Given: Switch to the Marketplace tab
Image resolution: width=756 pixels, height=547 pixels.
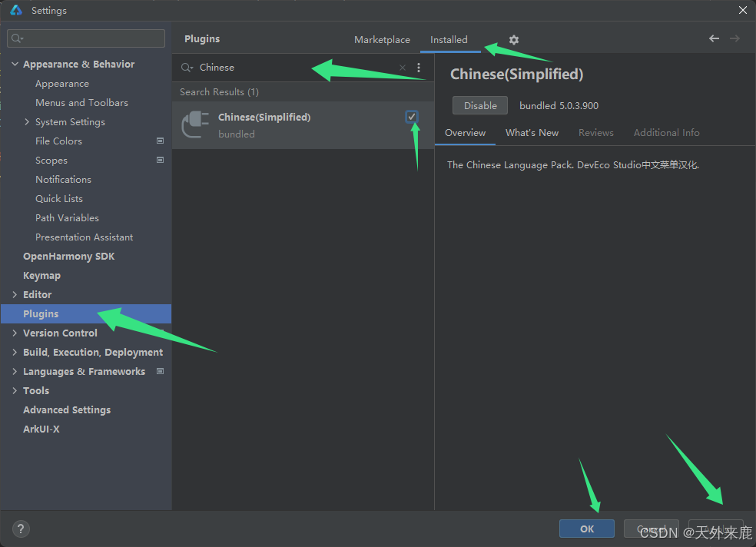Looking at the screenshot, I should 382,39.
